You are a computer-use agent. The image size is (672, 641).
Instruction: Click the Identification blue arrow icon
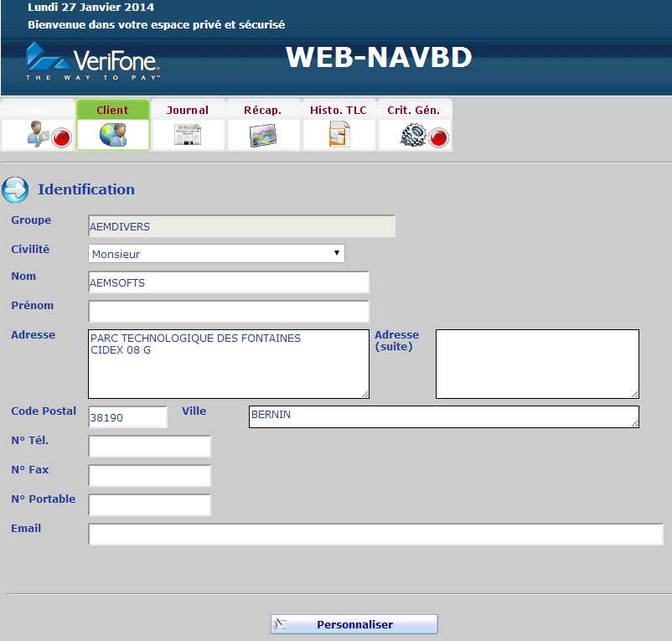pos(15,189)
